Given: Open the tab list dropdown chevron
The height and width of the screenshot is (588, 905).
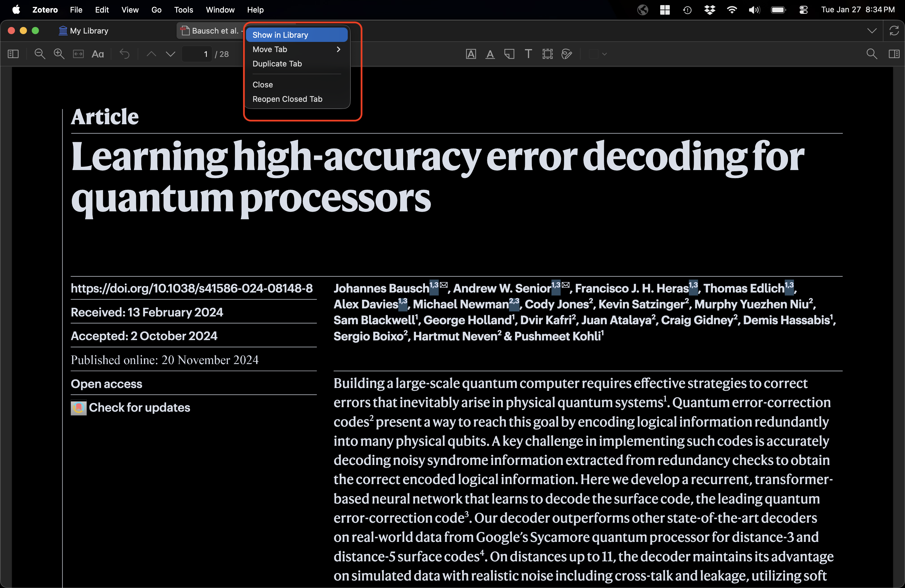Looking at the screenshot, I should 871,31.
